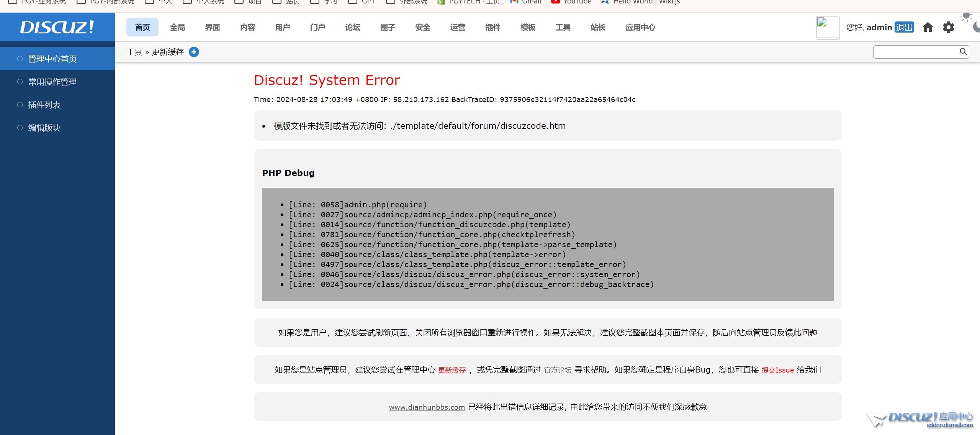Open the 工具 top navigation menu
This screenshot has height=435, width=980.
tap(563, 27)
